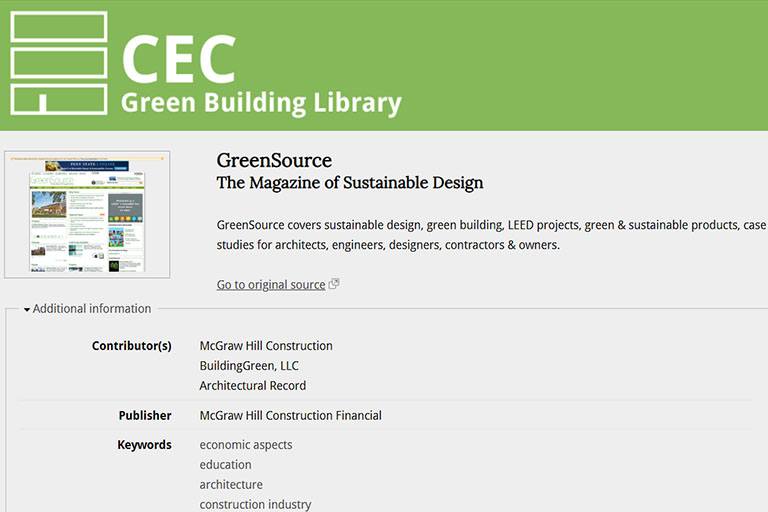Select publisher McGraw Hill Construction Financial

point(290,415)
